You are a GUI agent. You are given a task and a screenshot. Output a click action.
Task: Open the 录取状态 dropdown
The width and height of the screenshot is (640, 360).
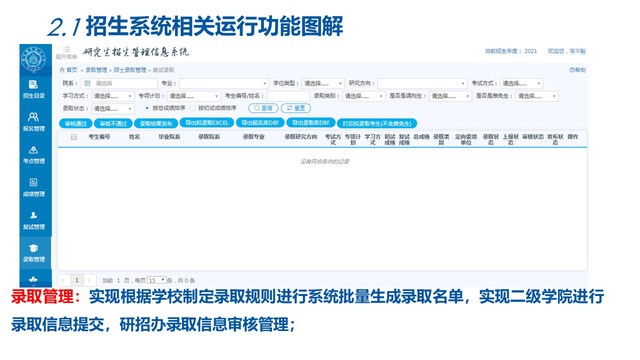112,109
